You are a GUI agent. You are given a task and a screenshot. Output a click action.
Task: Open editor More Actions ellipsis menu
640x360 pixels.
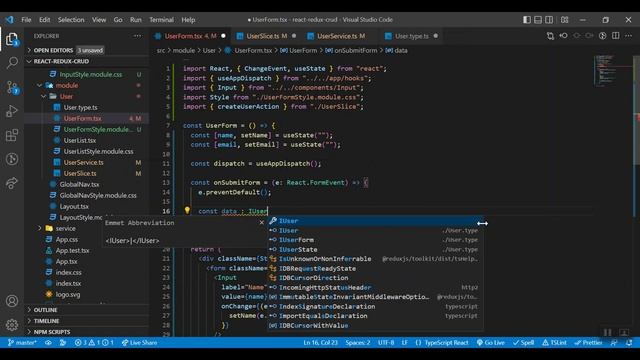tap(628, 36)
